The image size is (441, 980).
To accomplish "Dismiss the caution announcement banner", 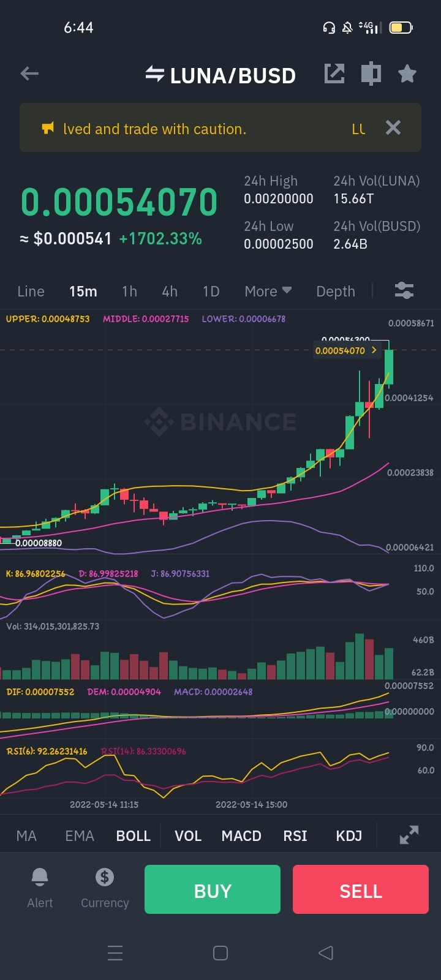I will click(x=393, y=127).
